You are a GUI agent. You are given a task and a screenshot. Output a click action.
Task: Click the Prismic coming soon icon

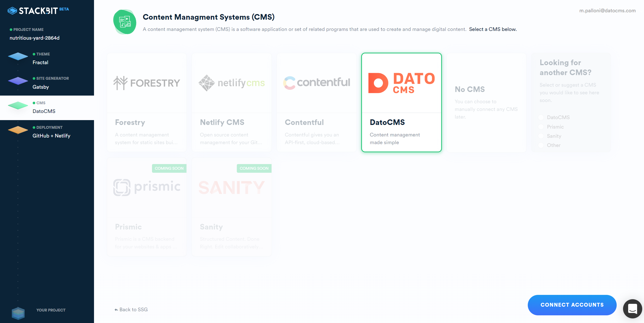click(169, 168)
